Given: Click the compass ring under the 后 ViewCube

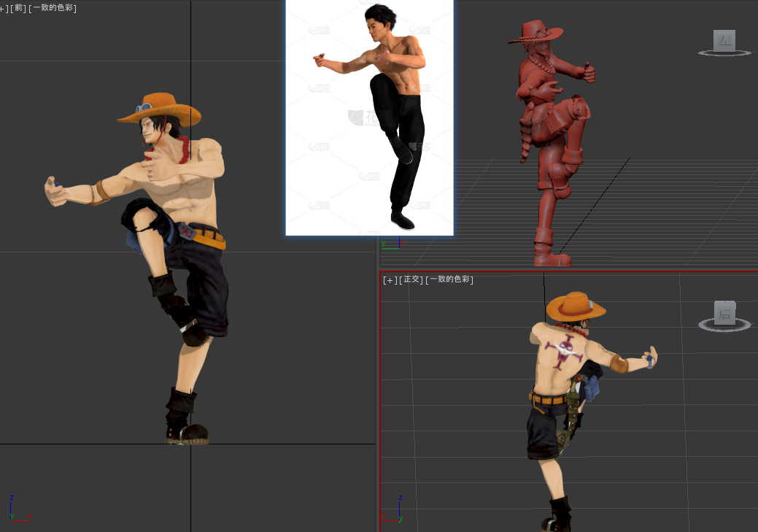Looking at the screenshot, I should pyautogui.click(x=724, y=325).
